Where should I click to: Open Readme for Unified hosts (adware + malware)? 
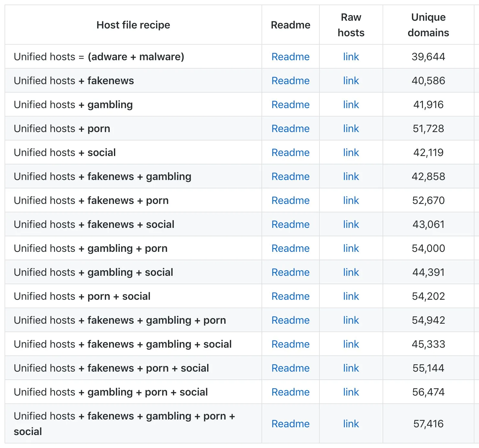pyautogui.click(x=290, y=57)
